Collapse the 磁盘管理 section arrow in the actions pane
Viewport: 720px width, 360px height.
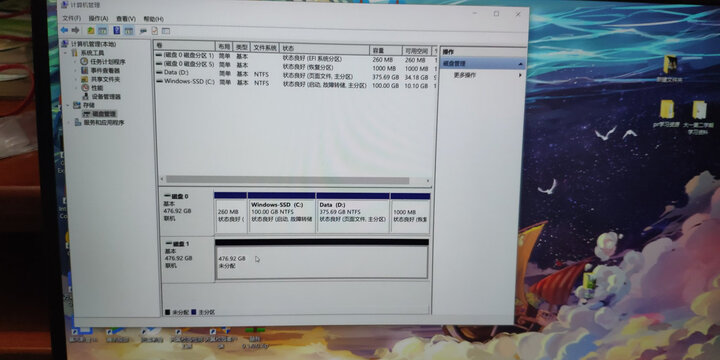(520, 64)
